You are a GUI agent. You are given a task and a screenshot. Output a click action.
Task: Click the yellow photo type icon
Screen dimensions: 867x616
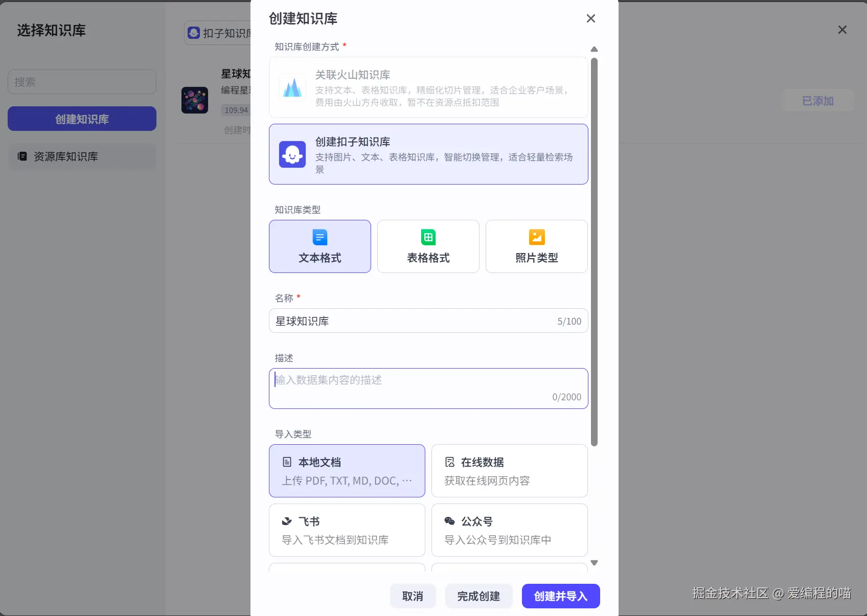pos(537,237)
